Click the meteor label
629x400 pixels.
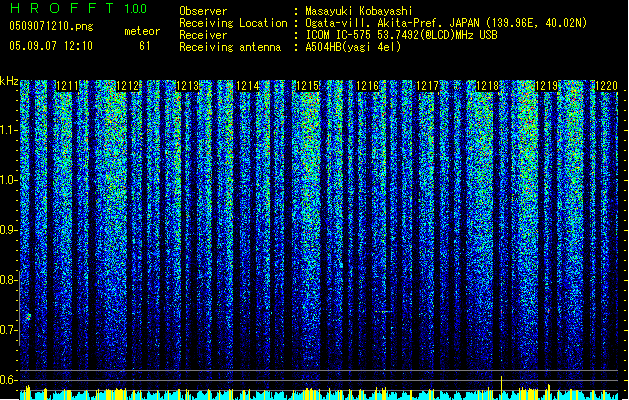pyautogui.click(x=142, y=31)
